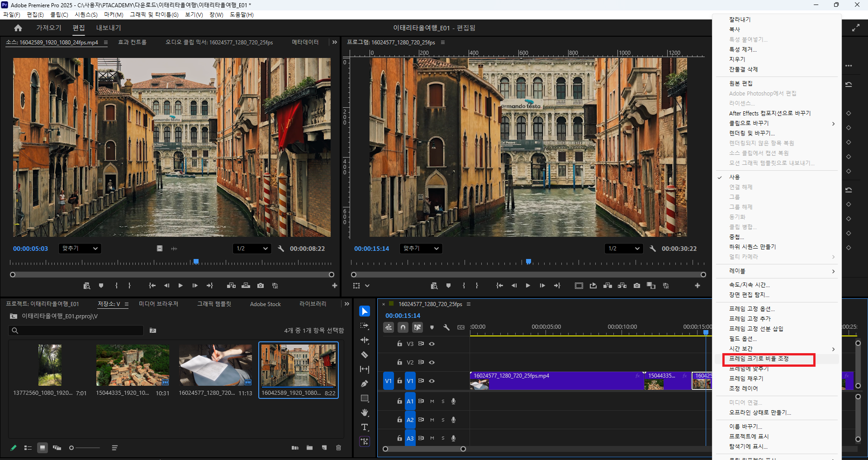Open Source monitor zoom level dropdown
The image size is (868, 460).
click(x=80, y=249)
